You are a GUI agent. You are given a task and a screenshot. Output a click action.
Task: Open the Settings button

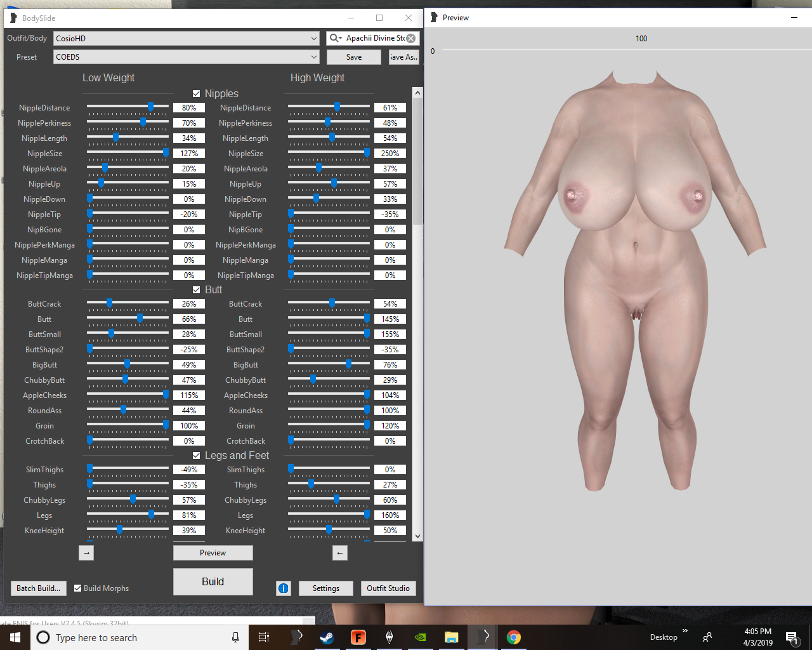tap(326, 588)
